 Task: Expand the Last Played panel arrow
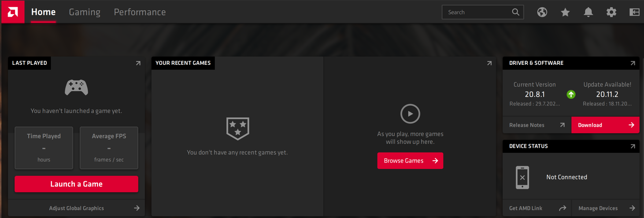click(138, 63)
